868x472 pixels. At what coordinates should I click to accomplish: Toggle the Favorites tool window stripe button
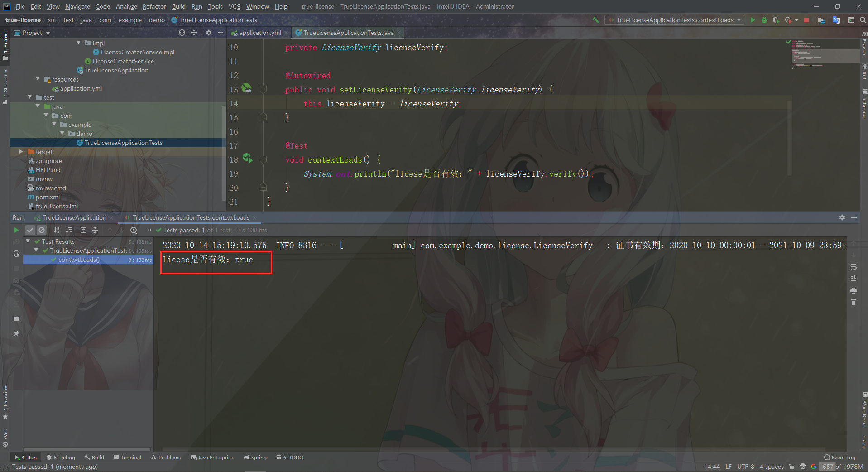pos(5,402)
